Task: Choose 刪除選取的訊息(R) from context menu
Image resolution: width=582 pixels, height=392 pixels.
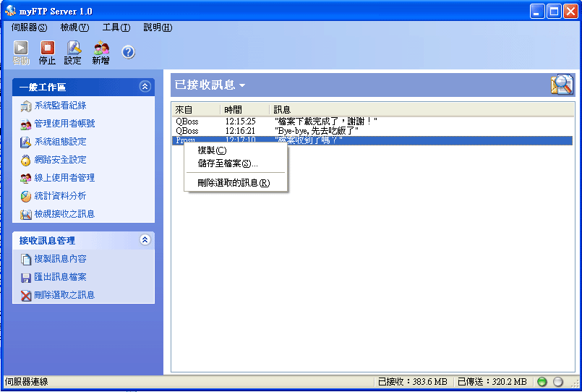Action: (236, 183)
